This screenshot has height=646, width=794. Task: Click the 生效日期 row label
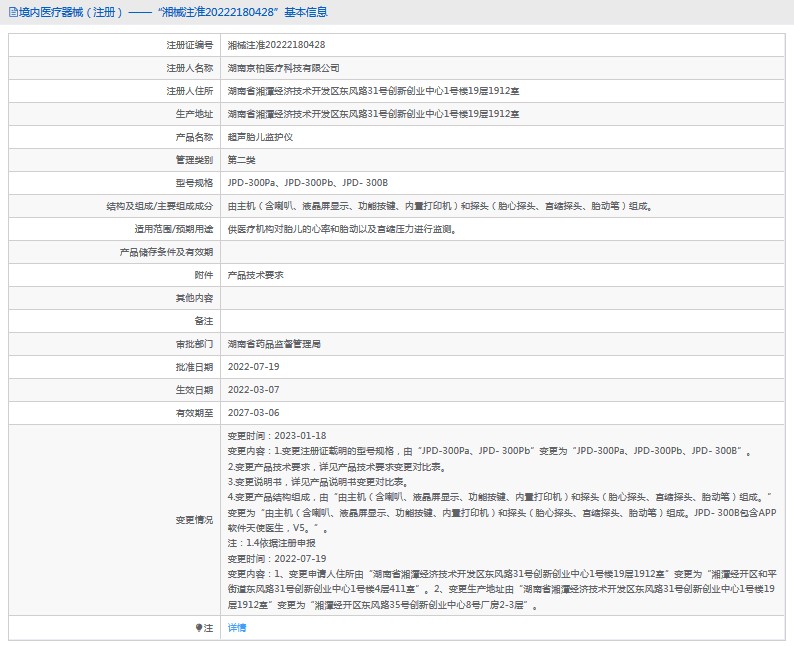[194, 390]
